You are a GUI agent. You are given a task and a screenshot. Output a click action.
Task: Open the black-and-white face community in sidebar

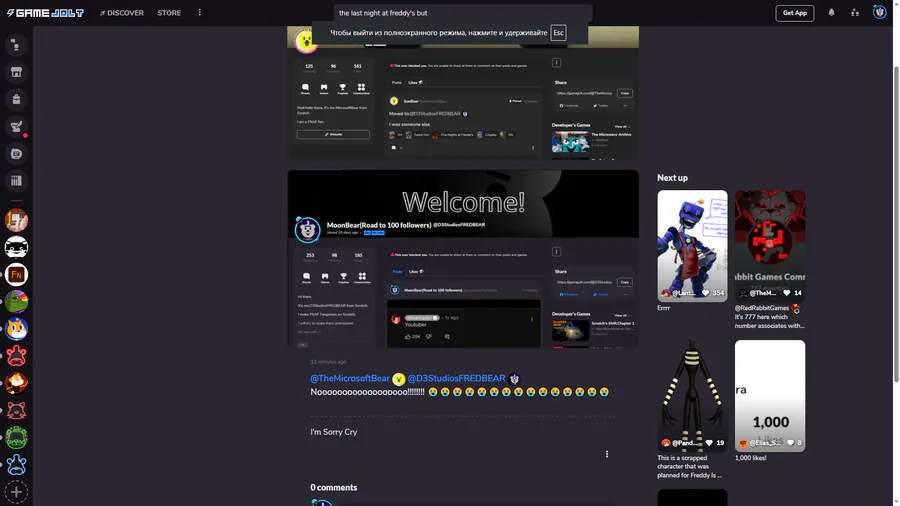(16, 247)
